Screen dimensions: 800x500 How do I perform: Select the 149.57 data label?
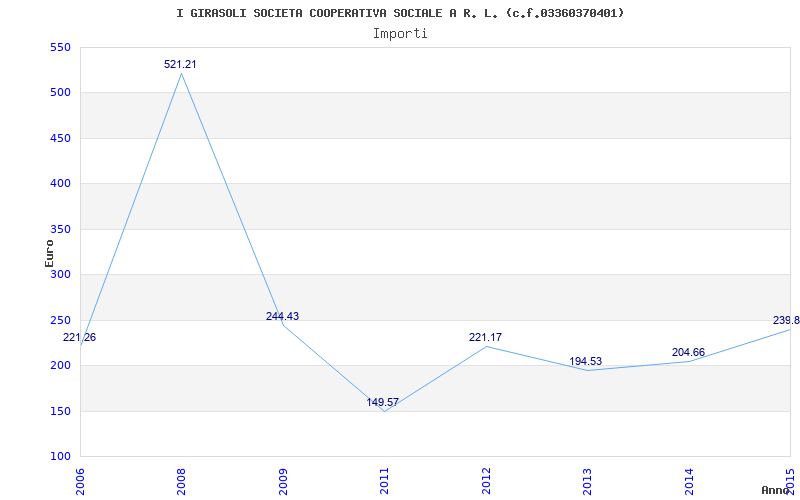pos(383,402)
